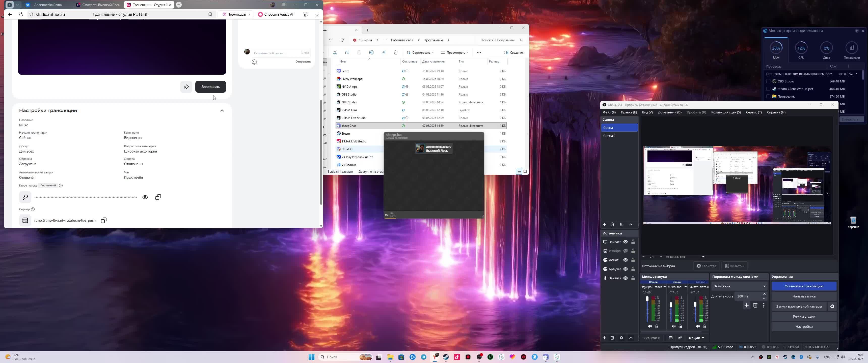Copy the RTMP server address
The image size is (868, 363).
pos(104,220)
